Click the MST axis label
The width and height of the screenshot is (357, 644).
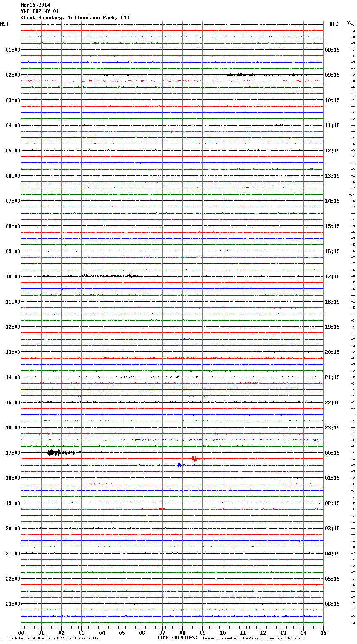(4, 24)
